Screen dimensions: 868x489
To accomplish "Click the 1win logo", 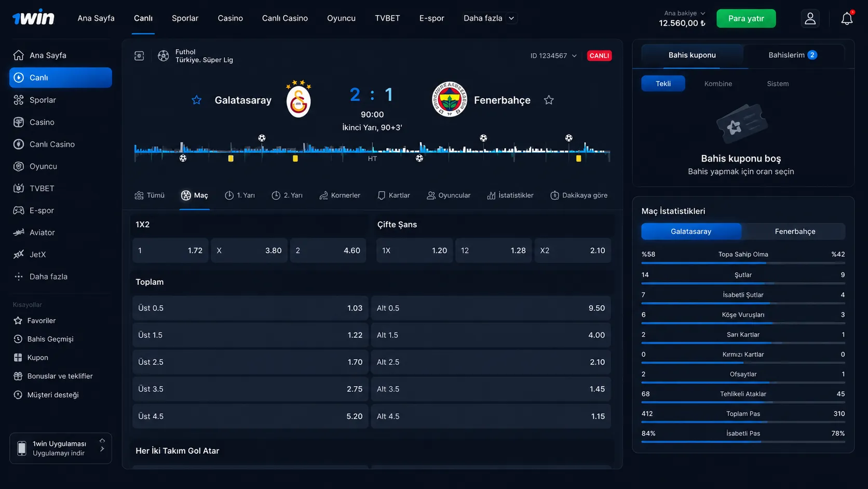I will point(33,18).
